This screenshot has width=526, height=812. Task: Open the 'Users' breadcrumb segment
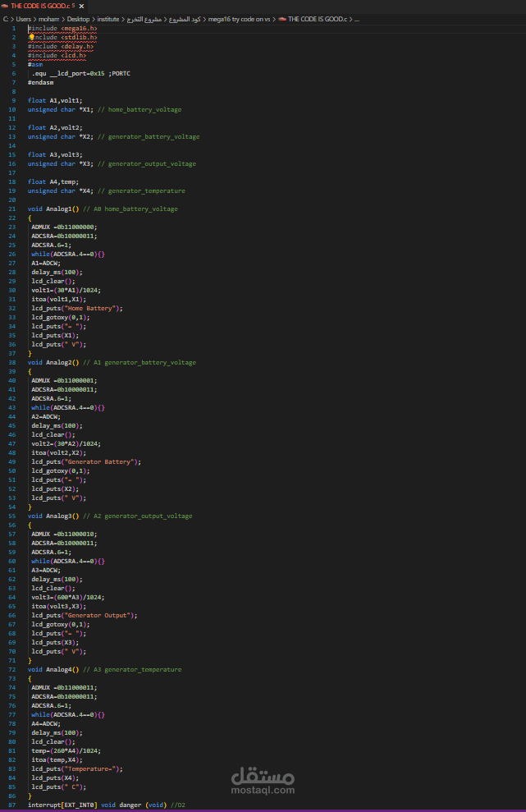(x=23, y=19)
